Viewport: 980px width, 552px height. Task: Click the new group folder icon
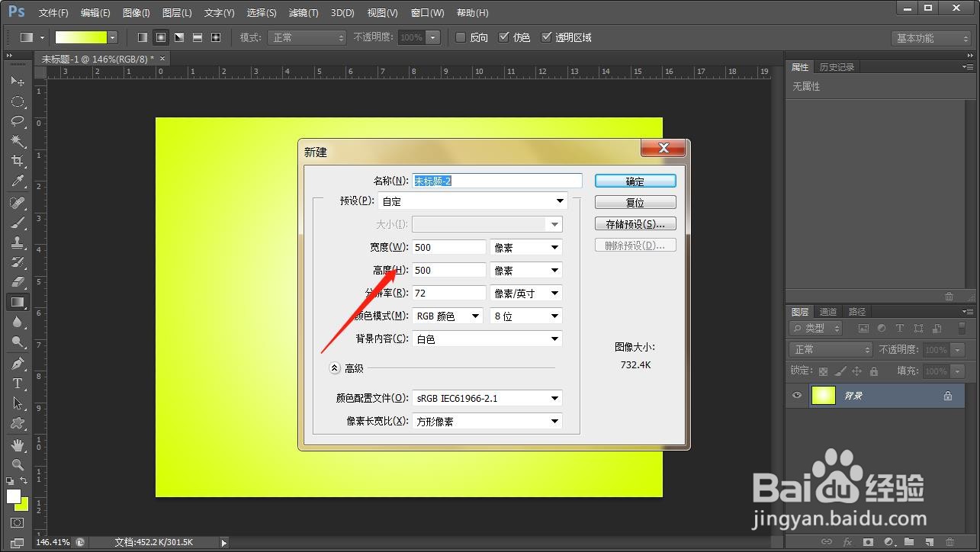909,542
